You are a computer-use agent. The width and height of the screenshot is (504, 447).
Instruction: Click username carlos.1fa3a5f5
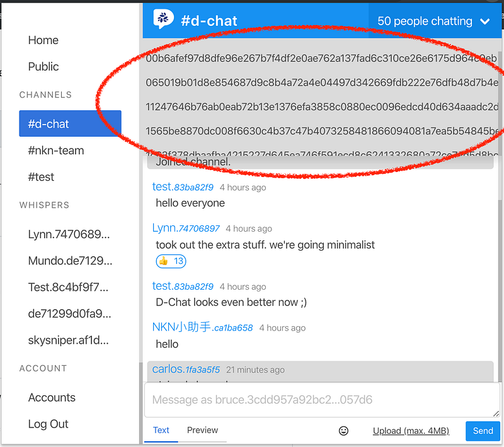click(186, 370)
